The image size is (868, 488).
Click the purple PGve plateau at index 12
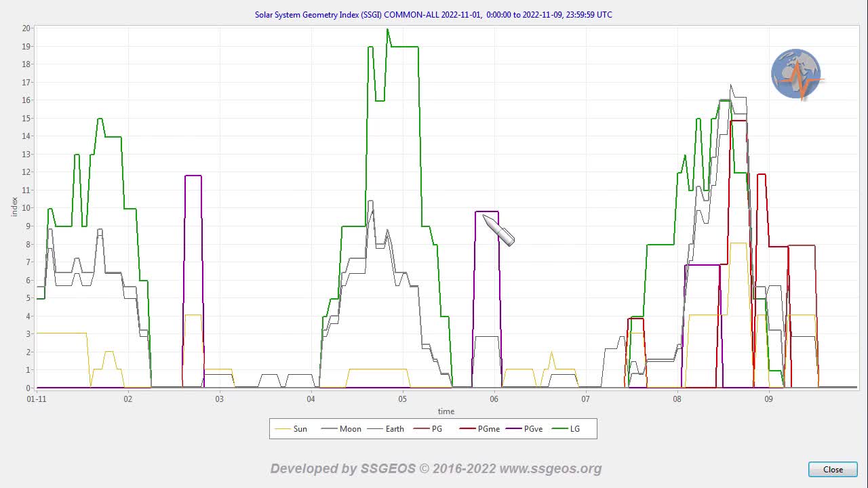click(193, 176)
